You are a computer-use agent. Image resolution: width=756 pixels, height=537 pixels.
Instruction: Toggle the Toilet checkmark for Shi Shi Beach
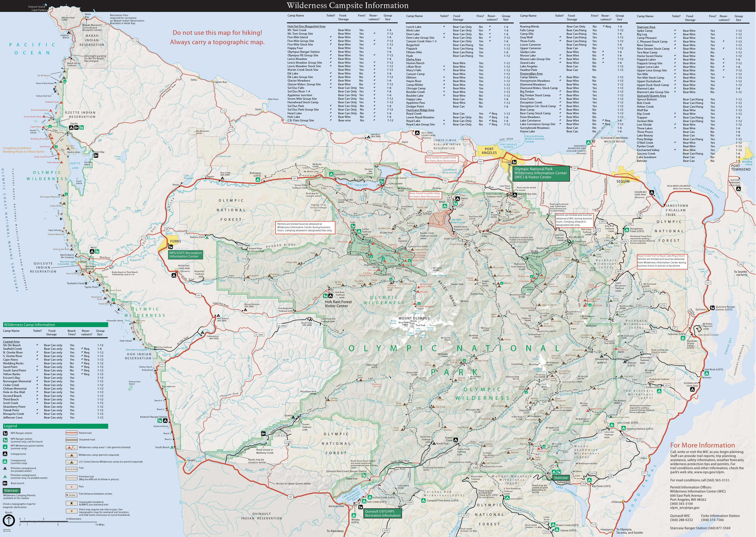[x=37, y=345]
